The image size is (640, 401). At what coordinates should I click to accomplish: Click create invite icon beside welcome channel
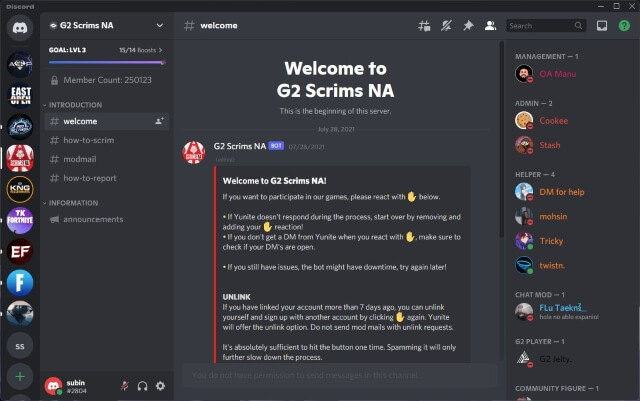(159, 121)
